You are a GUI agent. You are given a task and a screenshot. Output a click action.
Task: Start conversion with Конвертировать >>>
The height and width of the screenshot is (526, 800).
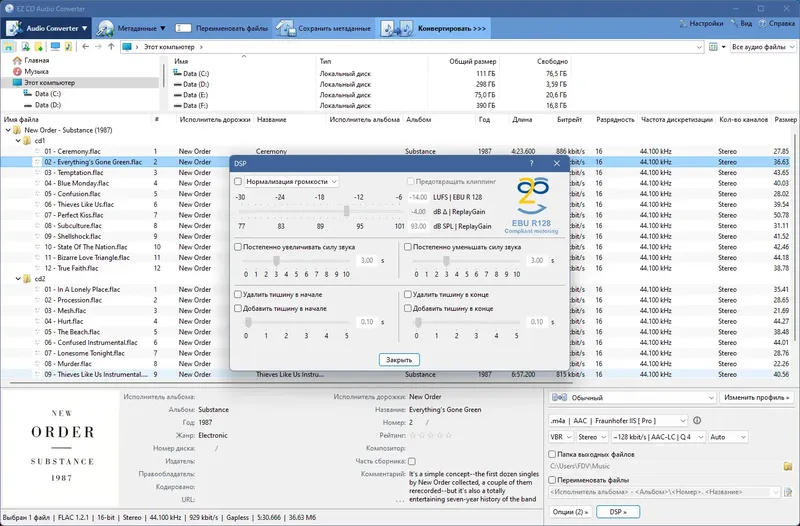point(435,29)
